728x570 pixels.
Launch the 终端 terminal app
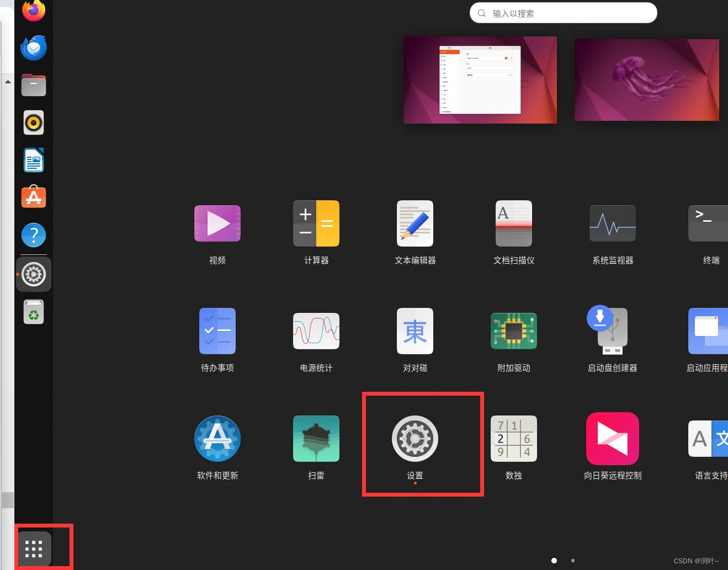pyautogui.click(x=709, y=223)
